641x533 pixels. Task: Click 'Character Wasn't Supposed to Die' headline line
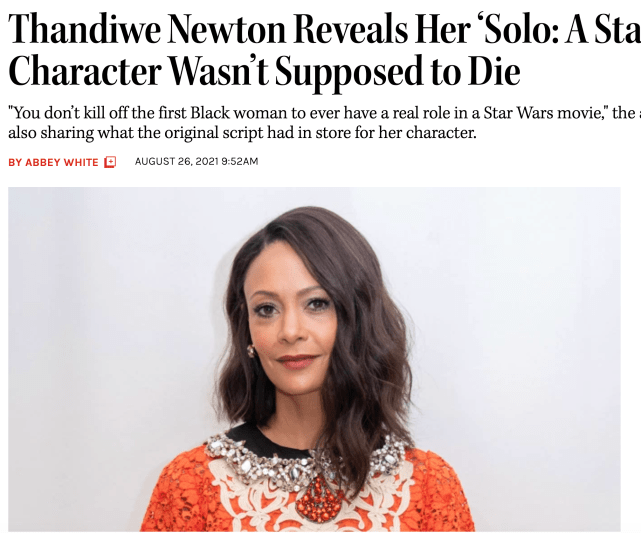pyautogui.click(x=264, y=71)
